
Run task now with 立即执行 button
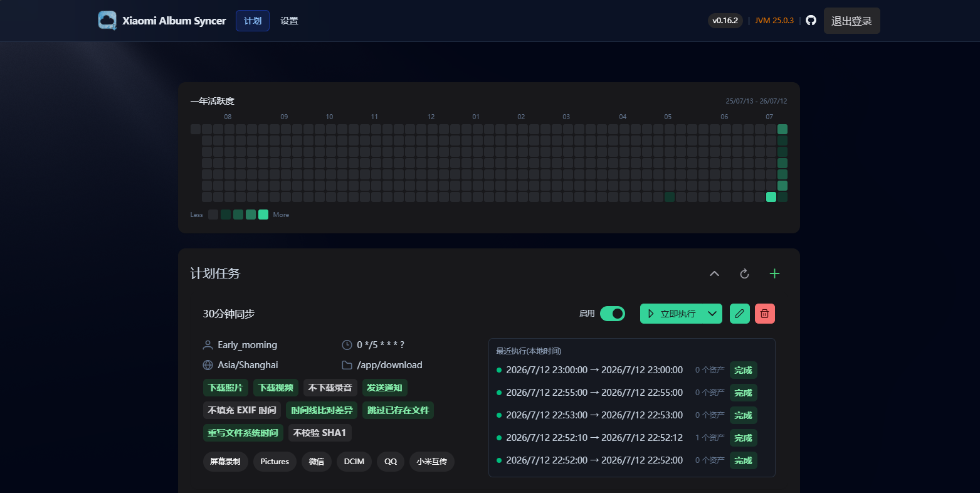(x=672, y=314)
